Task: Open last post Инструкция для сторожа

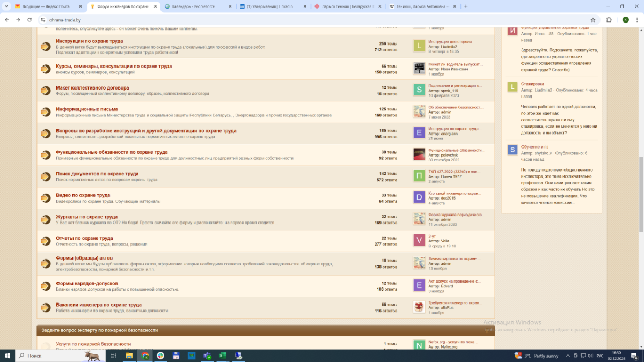Action: [x=450, y=41]
